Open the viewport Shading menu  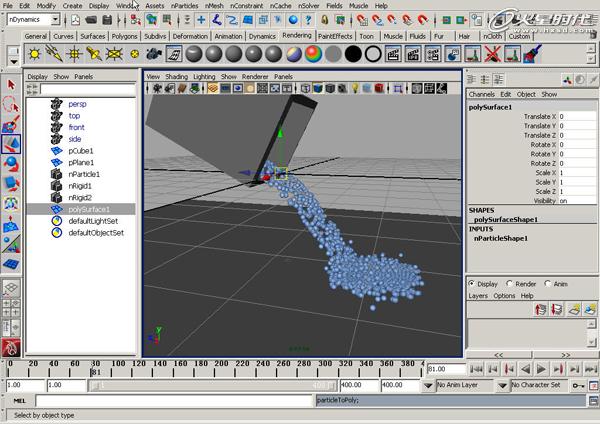click(x=176, y=77)
